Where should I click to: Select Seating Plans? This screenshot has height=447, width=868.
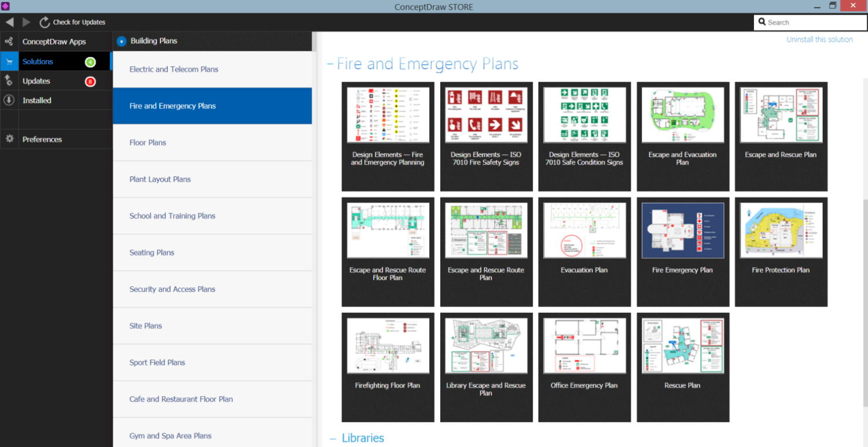tap(212, 252)
